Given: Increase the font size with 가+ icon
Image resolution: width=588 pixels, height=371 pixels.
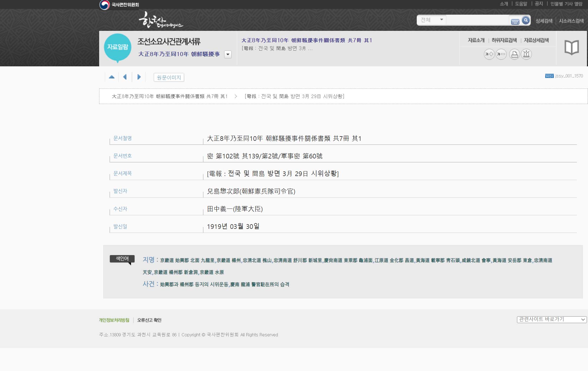Looking at the screenshot, I should click(489, 54).
